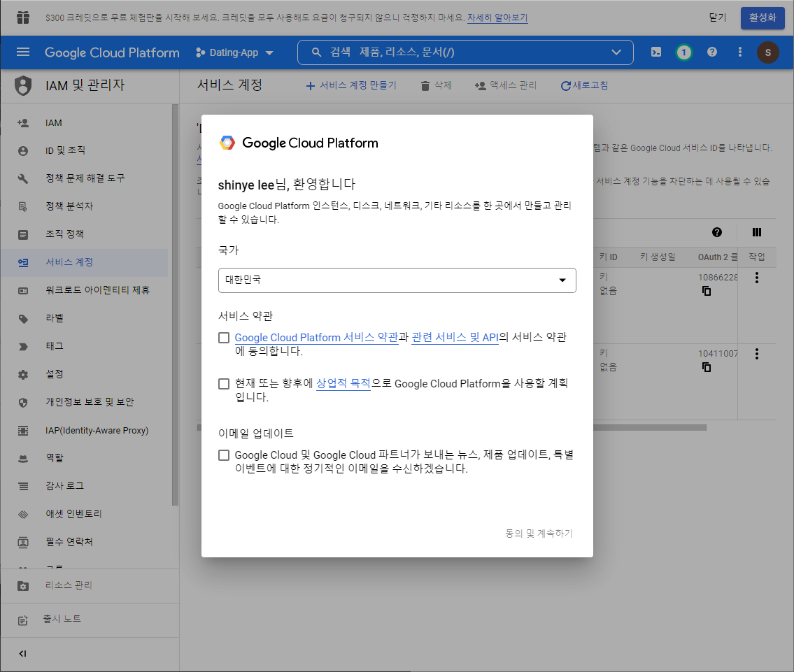Check the 서비스 약관 agreement checkbox

224,338
